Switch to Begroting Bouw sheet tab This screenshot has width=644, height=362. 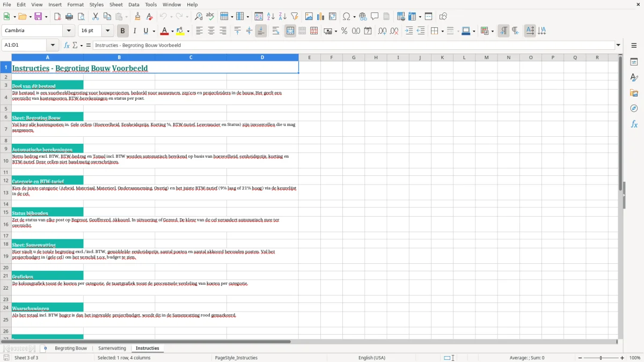coord(71,349)
